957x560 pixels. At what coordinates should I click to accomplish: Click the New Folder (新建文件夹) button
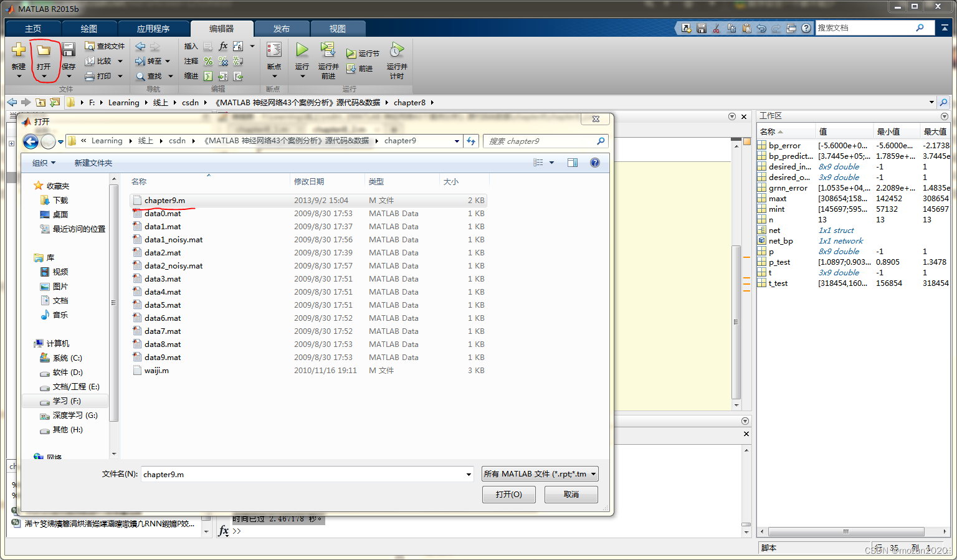point(93,163)
